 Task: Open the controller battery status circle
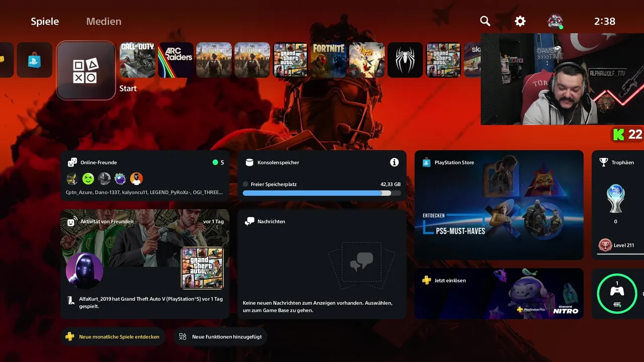coord(617,294)
